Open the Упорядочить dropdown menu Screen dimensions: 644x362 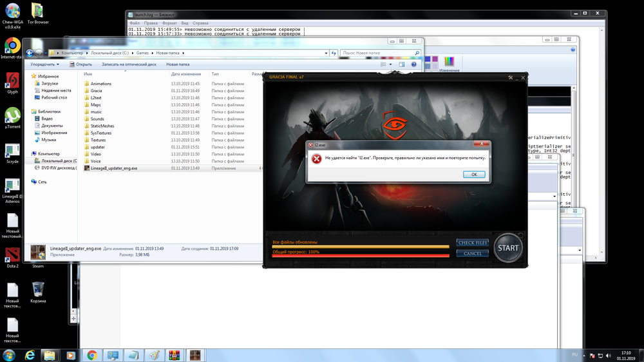(x=44, y=64)
